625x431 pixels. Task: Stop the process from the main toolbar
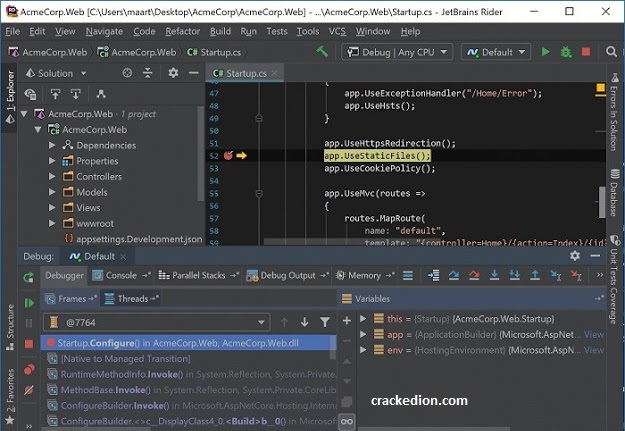point(586,52)
